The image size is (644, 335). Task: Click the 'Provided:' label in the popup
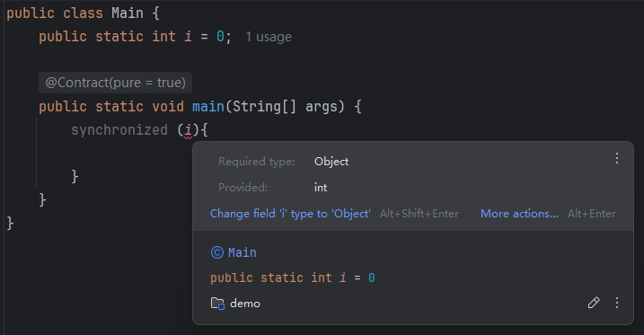coord(243,188)
